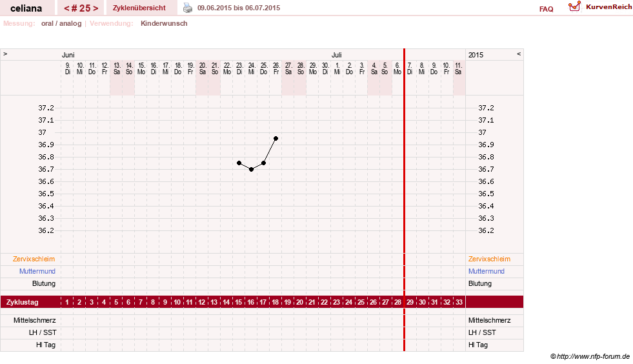
Task: Click the Muttermund label on left
Action: [37, 271]
